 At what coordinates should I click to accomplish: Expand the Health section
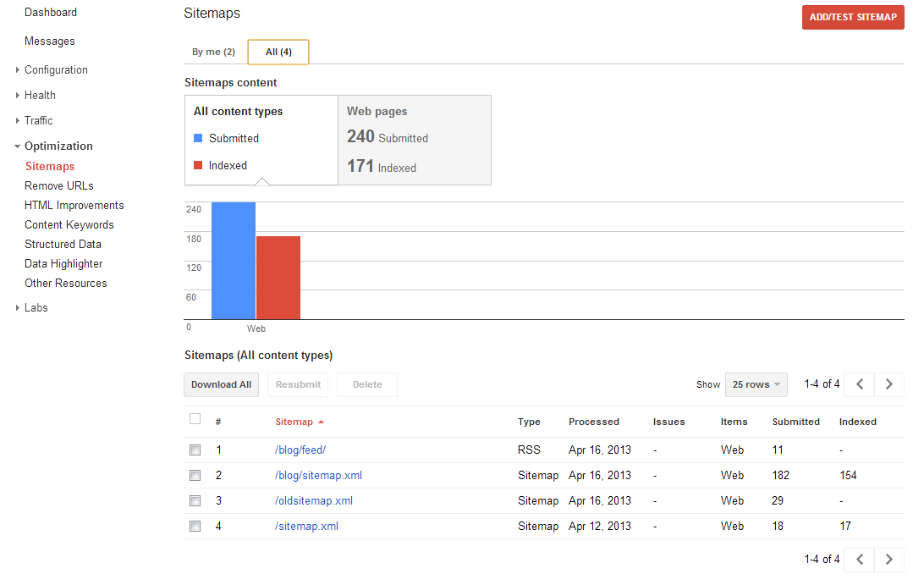pyautogui.click(x=18, y=95)
